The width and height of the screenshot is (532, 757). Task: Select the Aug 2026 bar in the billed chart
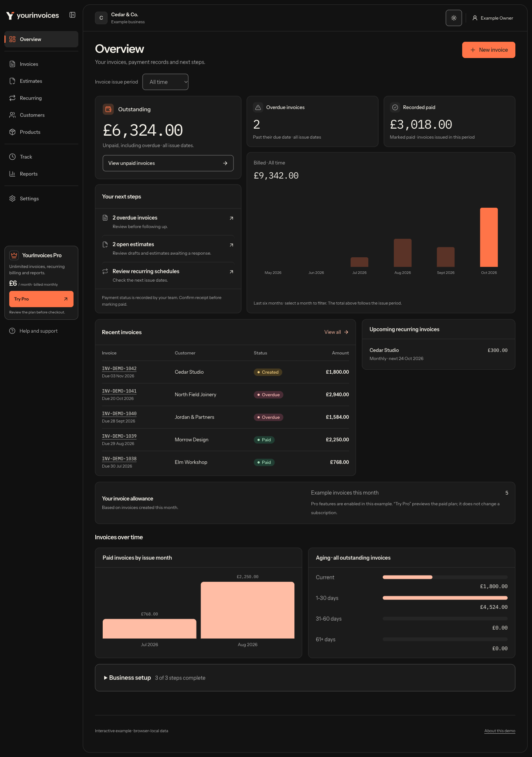pyautogui.click(x=403, y=253)
